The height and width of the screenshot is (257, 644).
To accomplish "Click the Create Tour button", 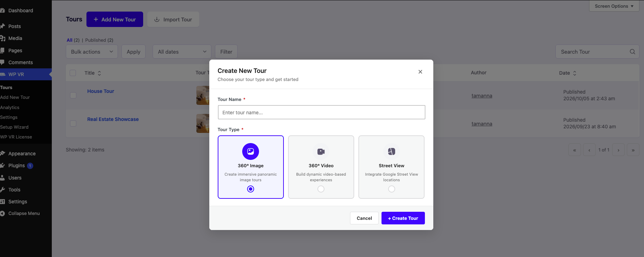I will [x=403, y=218].
